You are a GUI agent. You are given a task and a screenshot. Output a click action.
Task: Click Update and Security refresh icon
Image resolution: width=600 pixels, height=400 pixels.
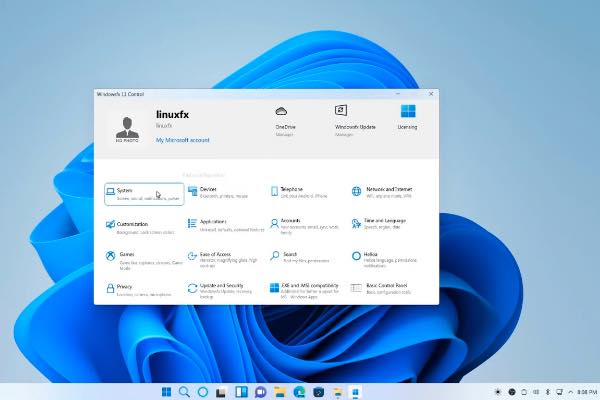pyautogui.click(x=192, y=288)
